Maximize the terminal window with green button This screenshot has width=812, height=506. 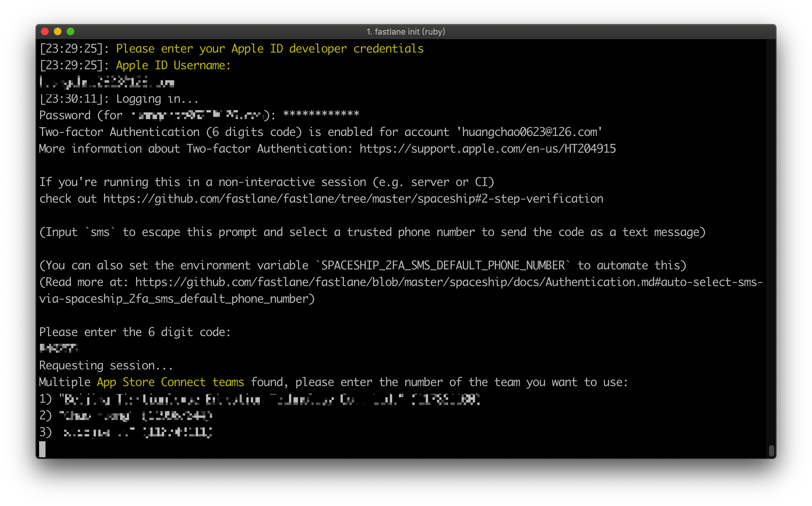point(70,32)
